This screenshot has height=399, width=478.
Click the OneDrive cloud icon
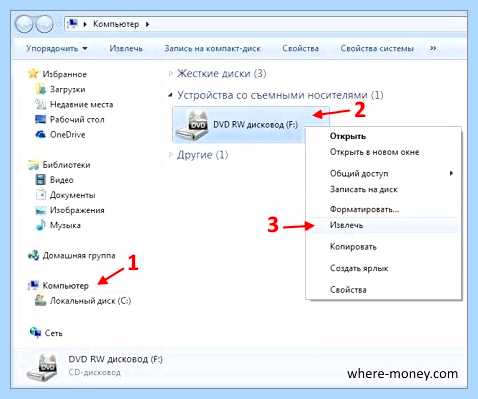41,134
